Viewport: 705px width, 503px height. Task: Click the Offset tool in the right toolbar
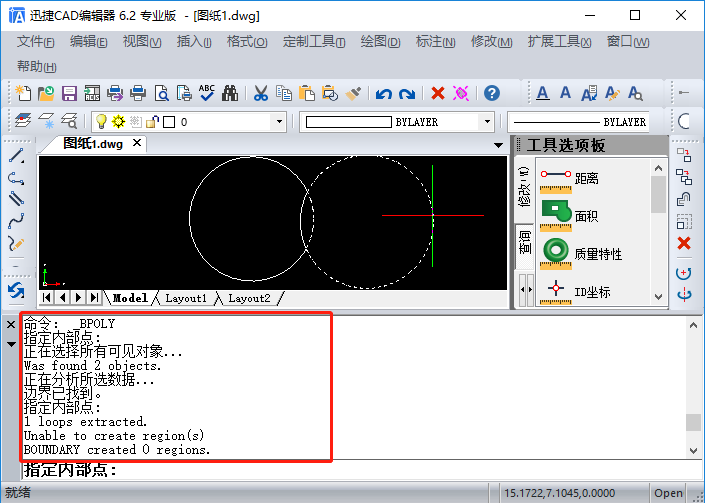pyautogui.click(x=684, y=199)
